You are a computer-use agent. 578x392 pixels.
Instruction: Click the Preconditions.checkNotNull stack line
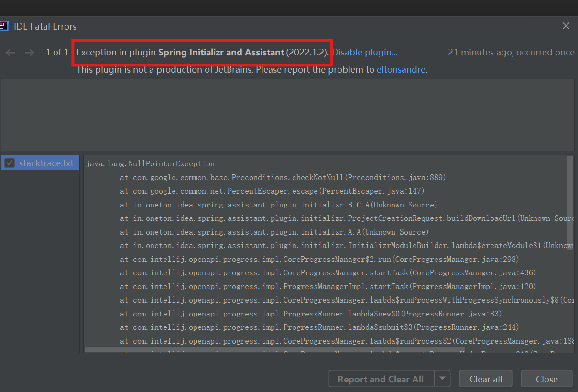[x=283, y=177]
